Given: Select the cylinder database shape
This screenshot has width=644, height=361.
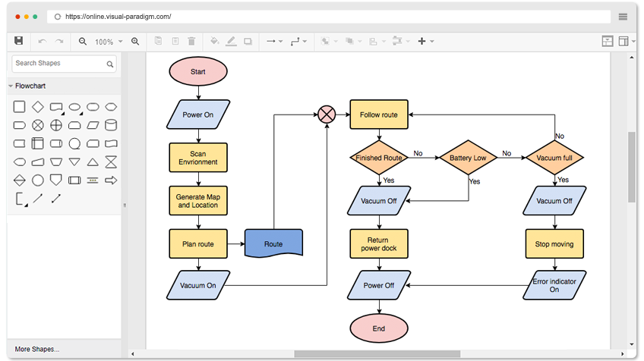Looking at the screenshot, I should (x=111, y=125).
